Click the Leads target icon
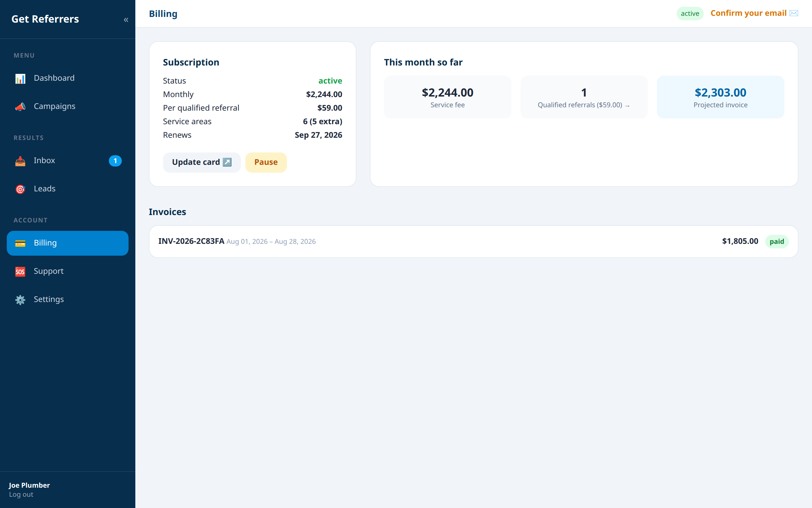The image size is (812, 508). [20, 189]
